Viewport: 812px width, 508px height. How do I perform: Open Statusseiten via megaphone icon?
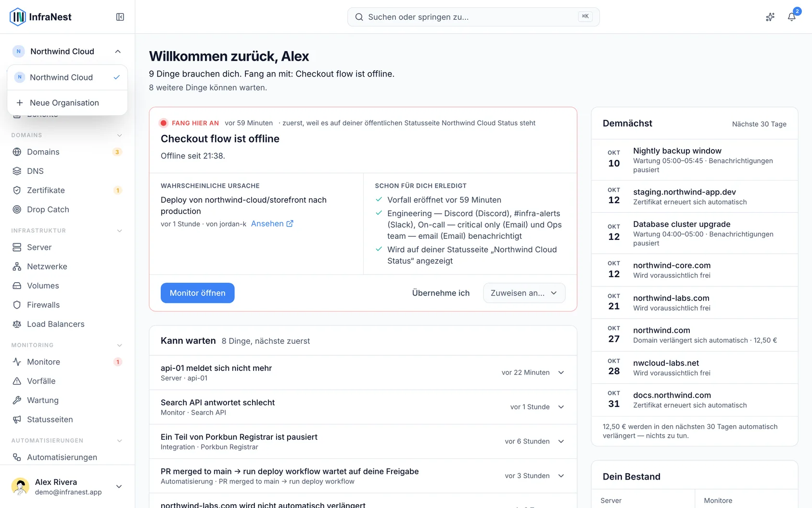(17, 419)
